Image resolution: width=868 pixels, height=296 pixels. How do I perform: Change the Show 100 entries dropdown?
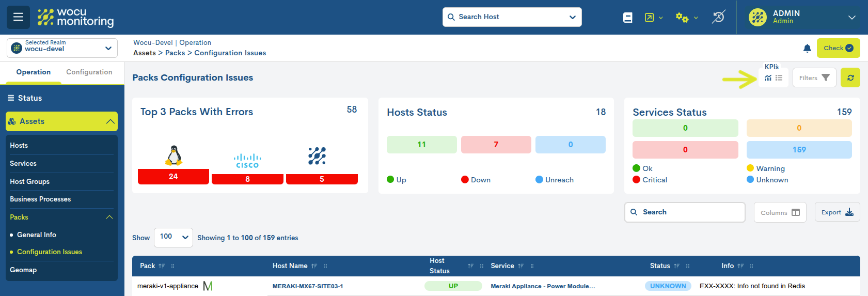click(x=173, y=237)
